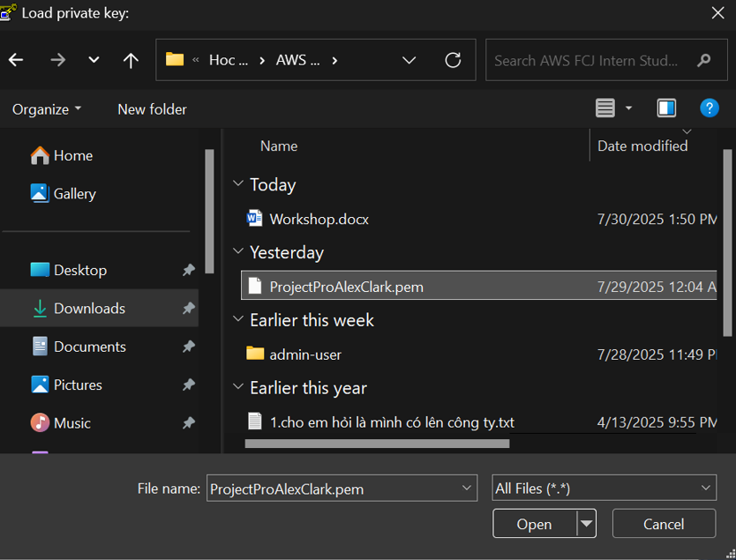736x560 pixels.
Task: Navigate up one folder level
Action: pyautogui.click(x=131, y=60)
